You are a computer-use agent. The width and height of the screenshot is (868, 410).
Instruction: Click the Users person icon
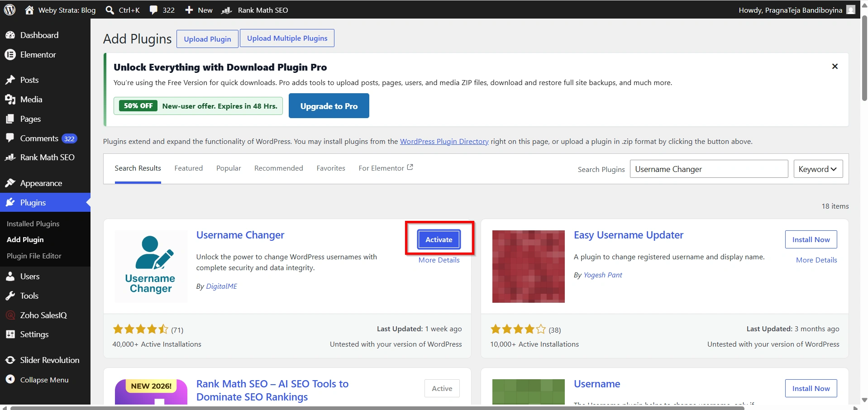[x=10, y=276]
